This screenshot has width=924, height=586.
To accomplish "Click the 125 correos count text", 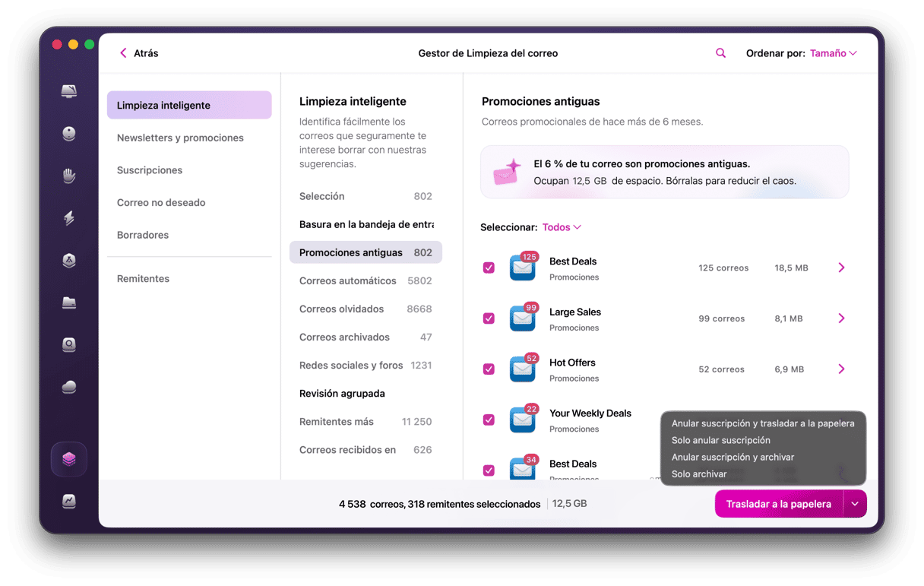I will [723, 268].
